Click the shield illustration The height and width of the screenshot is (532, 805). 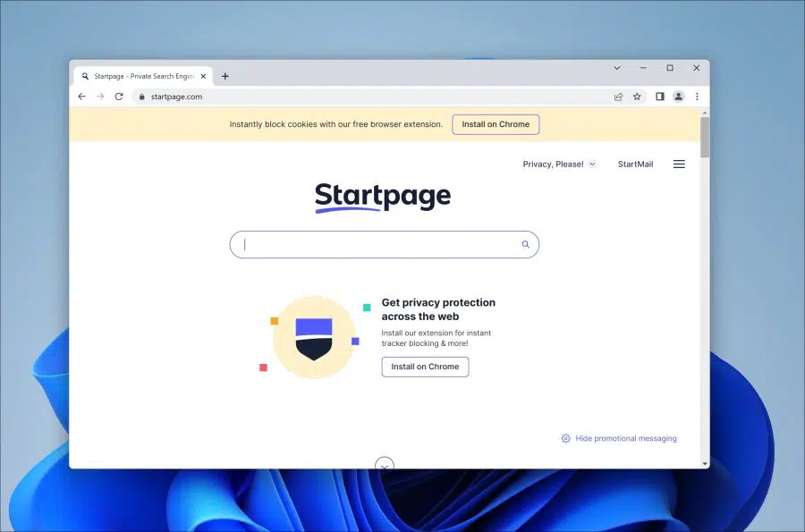(314, 339)
